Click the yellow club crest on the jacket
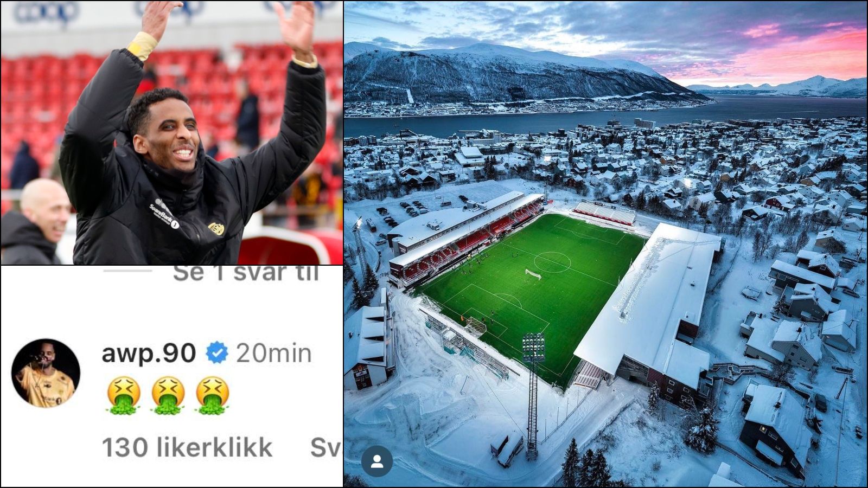Screen dimensions: 868x488 coord(216,229)
